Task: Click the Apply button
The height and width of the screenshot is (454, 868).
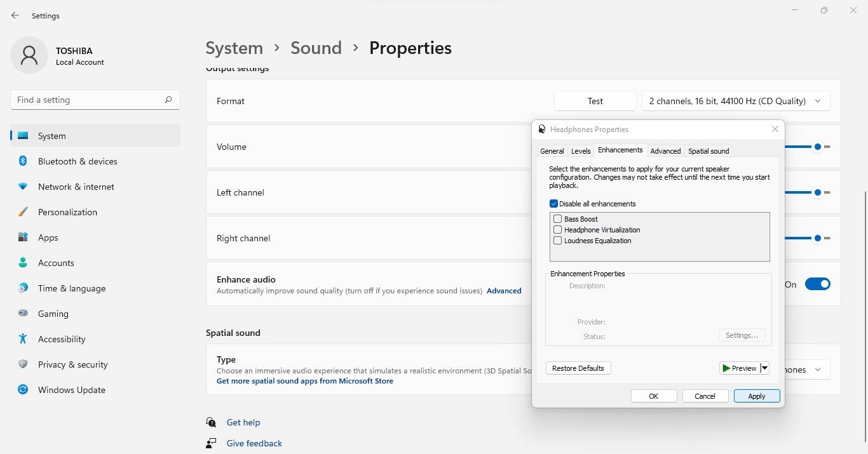Action: pos(757,396)
